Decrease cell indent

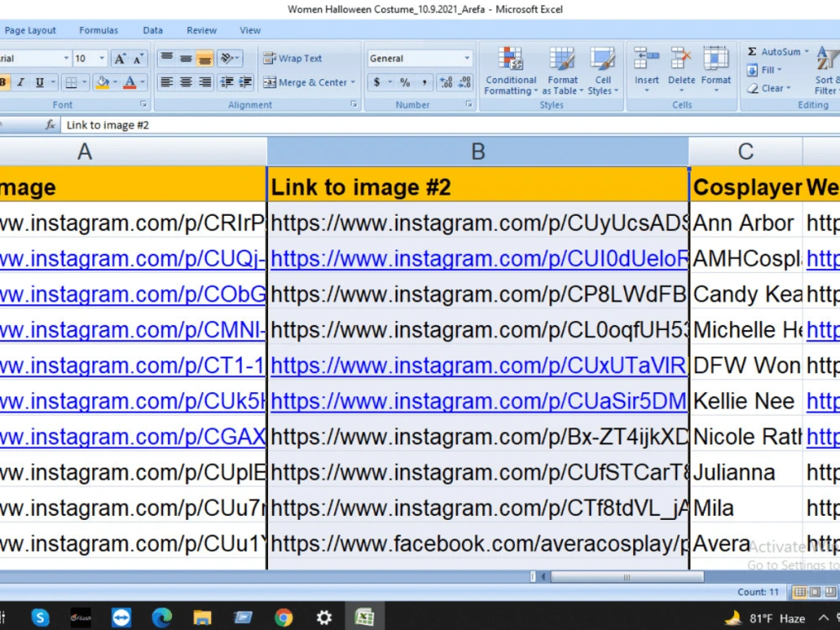(227, 82)
